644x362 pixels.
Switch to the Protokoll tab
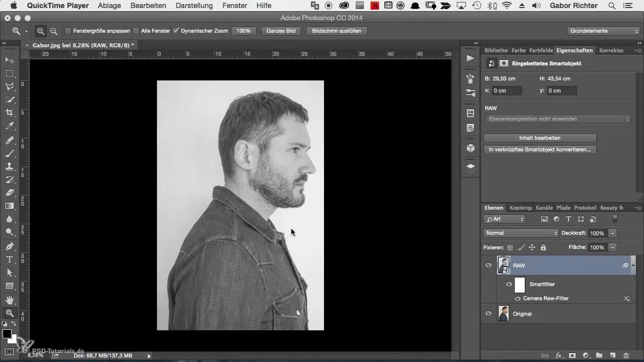(585, 208)
